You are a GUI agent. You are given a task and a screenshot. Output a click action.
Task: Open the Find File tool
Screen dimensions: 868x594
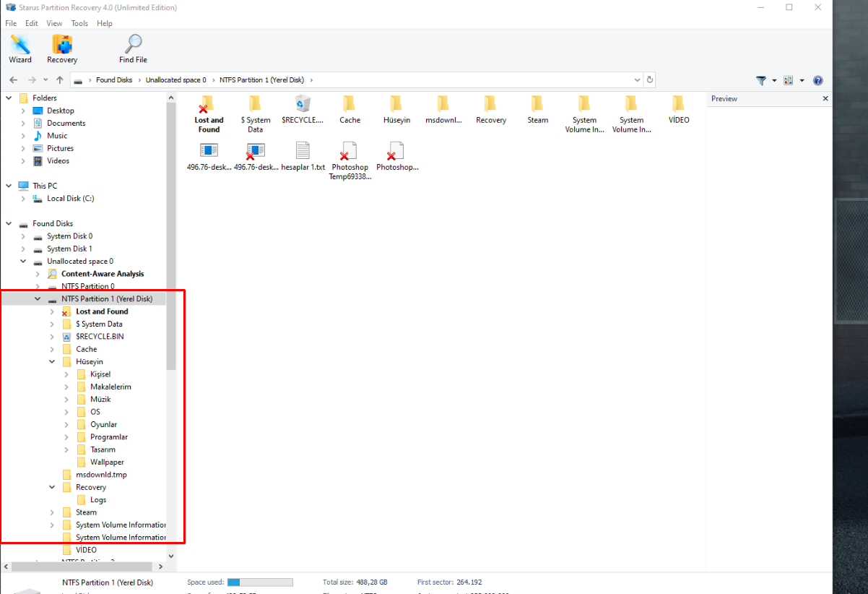pyautogui.click(x=133, y=49)
